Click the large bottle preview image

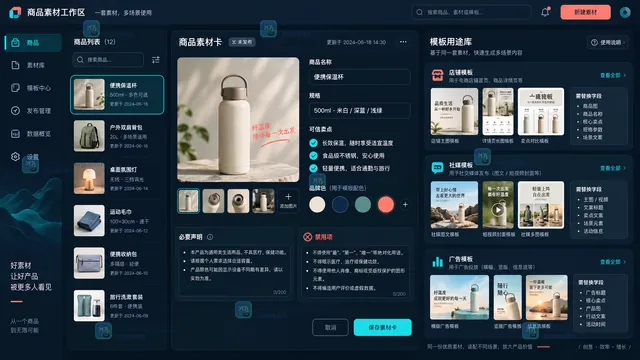pyautogui.click(x=238, y=120)
